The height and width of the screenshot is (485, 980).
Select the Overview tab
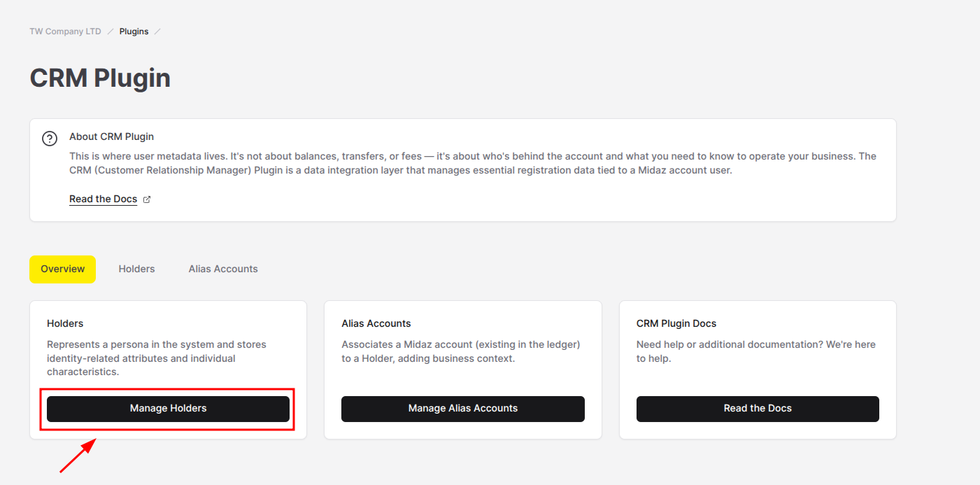tap(63, 269)
